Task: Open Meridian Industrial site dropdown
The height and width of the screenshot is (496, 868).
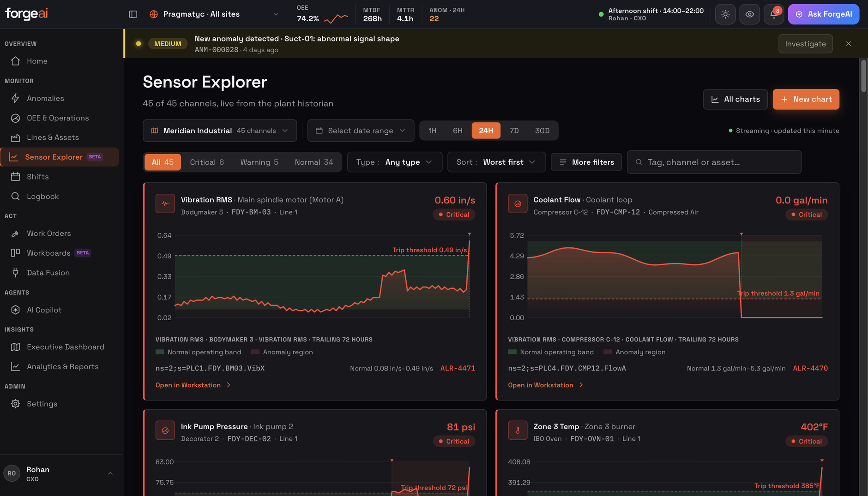Action: point(220,131)
